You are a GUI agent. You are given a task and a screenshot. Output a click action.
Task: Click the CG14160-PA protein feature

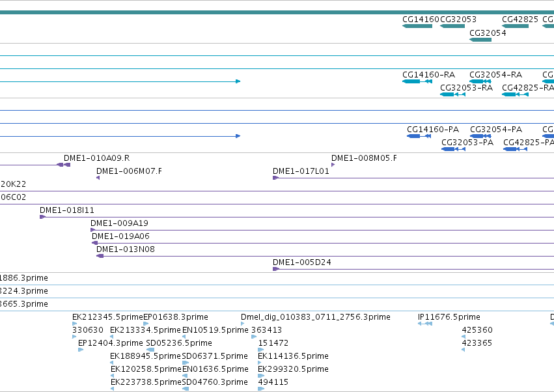click(x=419, y=136)
